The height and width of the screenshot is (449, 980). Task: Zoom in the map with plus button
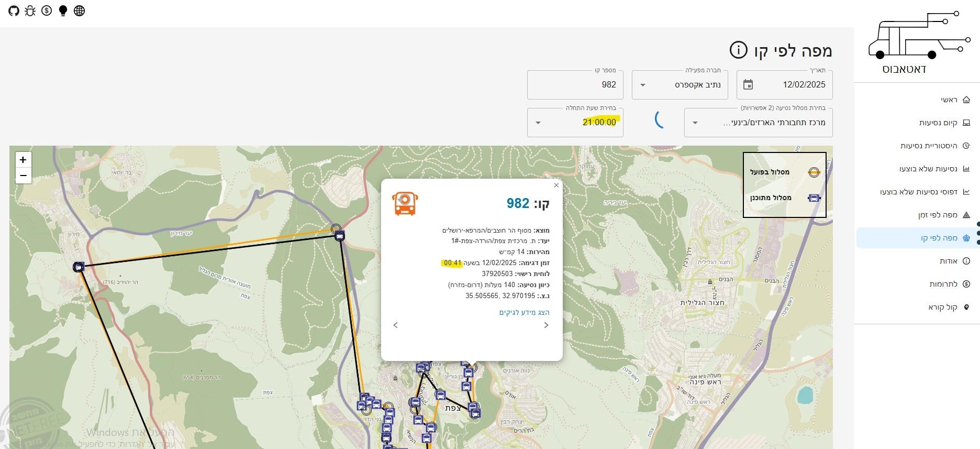(23, 160)
